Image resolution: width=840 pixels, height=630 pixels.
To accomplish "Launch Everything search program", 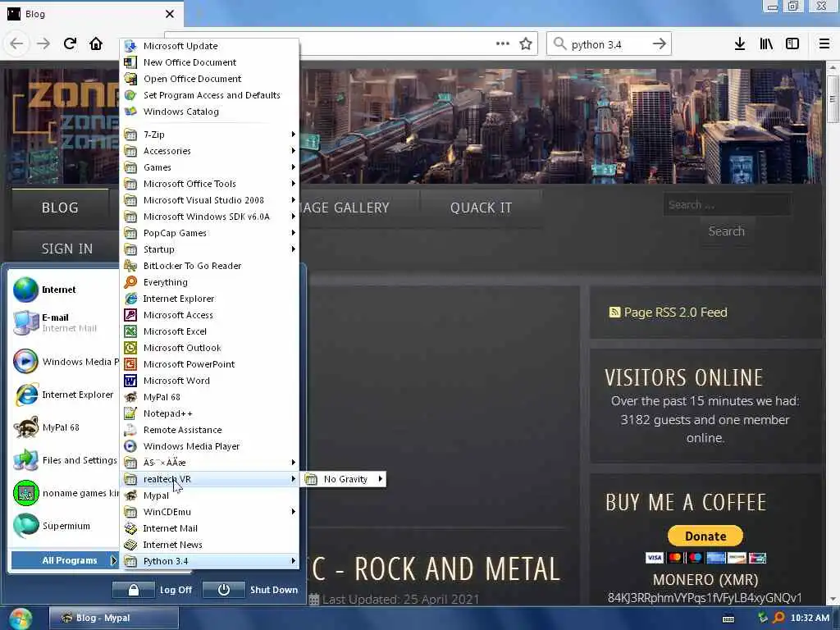I will pyautogui.click(x=210, y=282).
